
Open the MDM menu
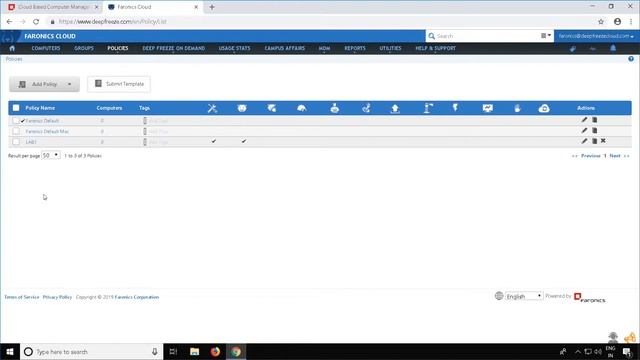coord(324,48)
